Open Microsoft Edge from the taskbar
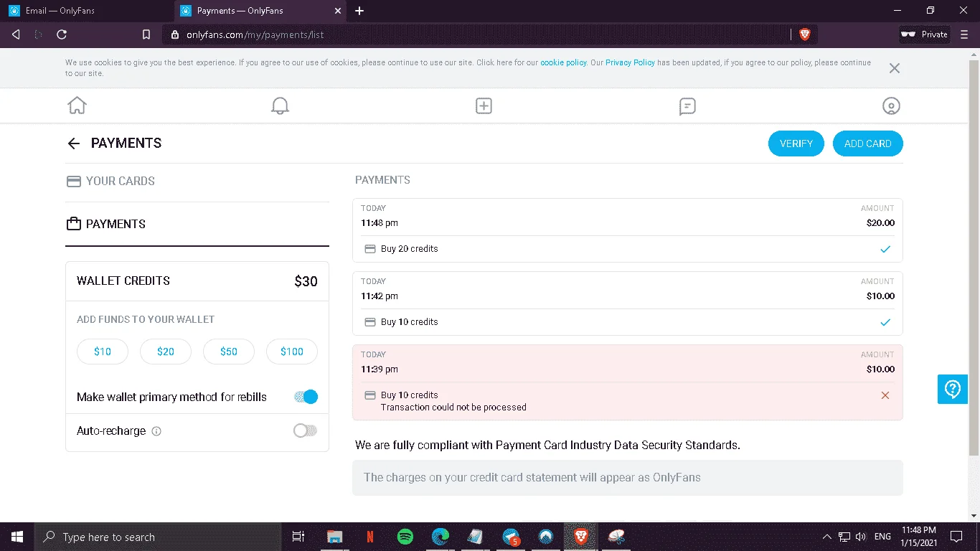The image size is (980, 551). (x=440, y=537)
